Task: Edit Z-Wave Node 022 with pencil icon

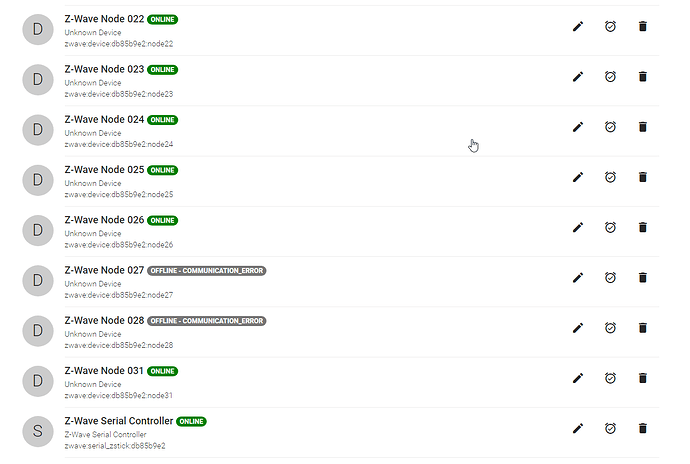Action: click(578, 26)
